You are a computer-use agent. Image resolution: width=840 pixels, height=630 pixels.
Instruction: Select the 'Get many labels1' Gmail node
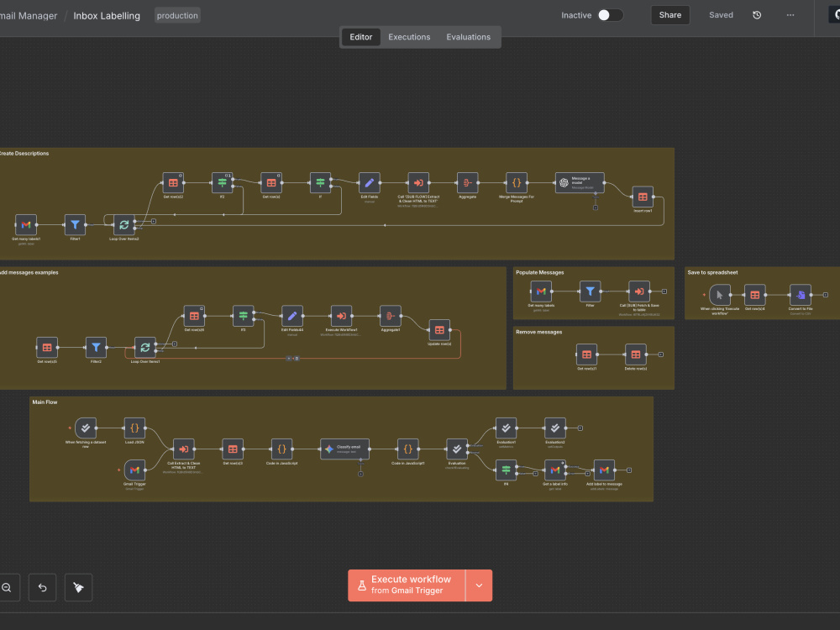[x=26, y=225]
